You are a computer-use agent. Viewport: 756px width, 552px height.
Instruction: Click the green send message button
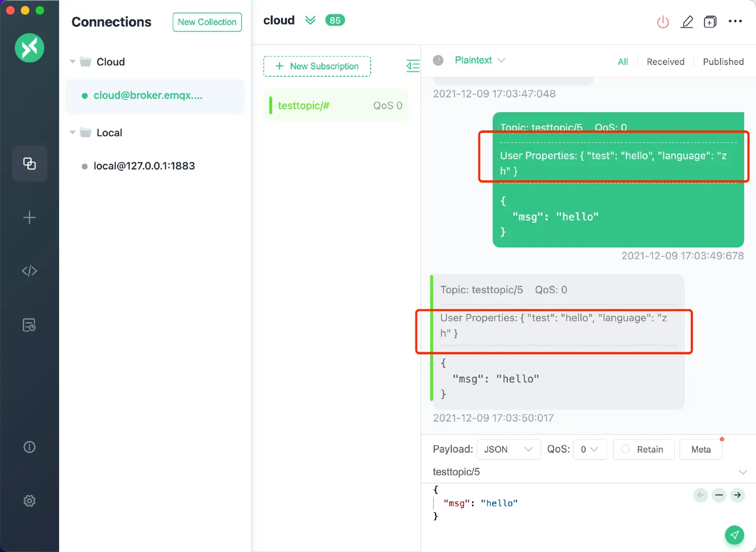(734, 535)
